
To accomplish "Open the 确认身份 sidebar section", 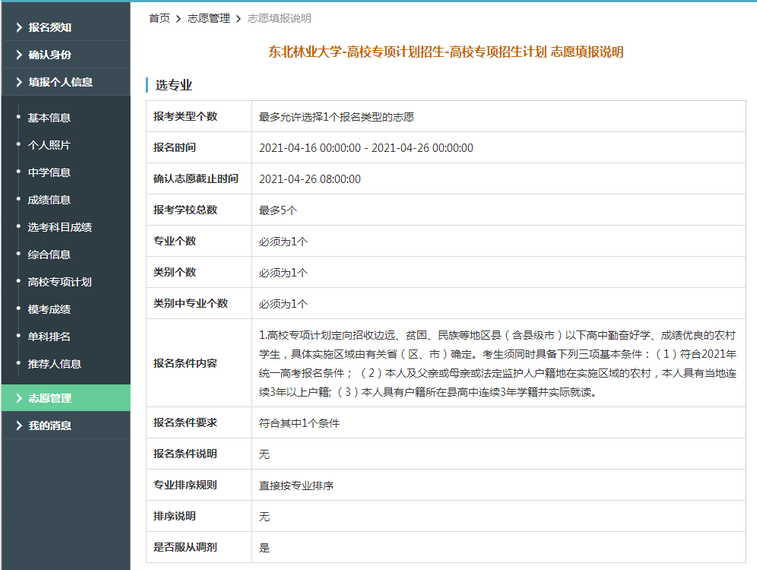I will point(66,55).
